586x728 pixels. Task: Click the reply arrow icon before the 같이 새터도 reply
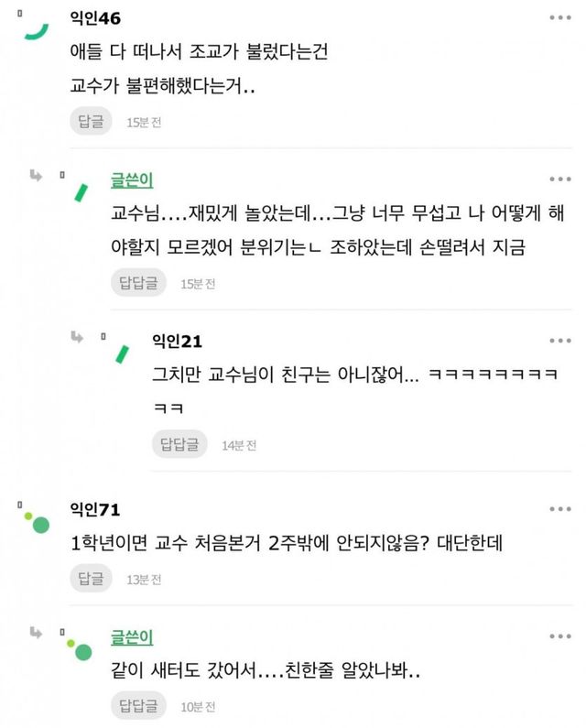point(36,633)
